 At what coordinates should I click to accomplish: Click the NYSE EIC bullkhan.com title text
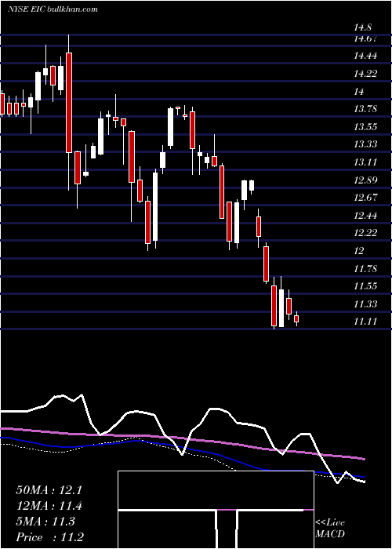coord(53,9)
